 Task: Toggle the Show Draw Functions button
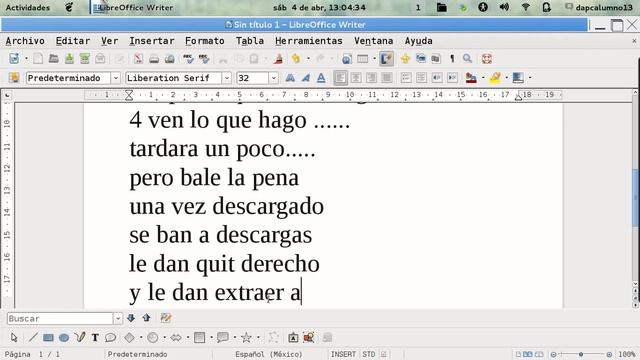click(x=386, y=59)
